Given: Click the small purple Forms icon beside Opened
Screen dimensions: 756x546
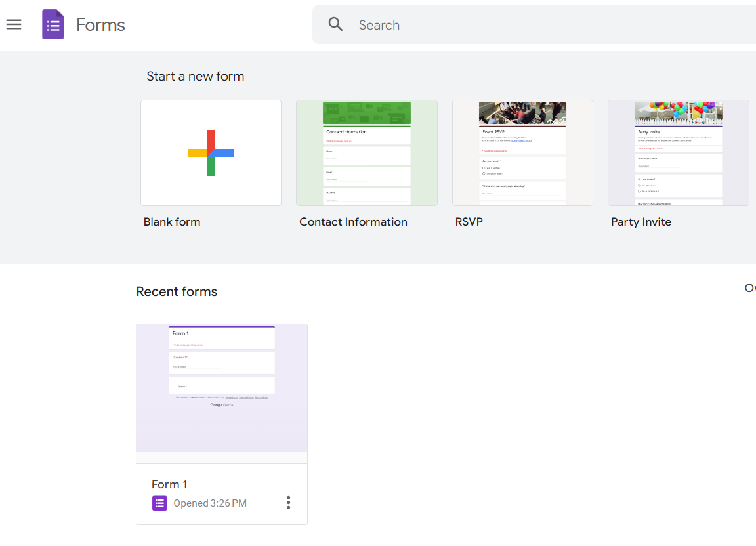Looking at the screenshot, I should [159, 503].
